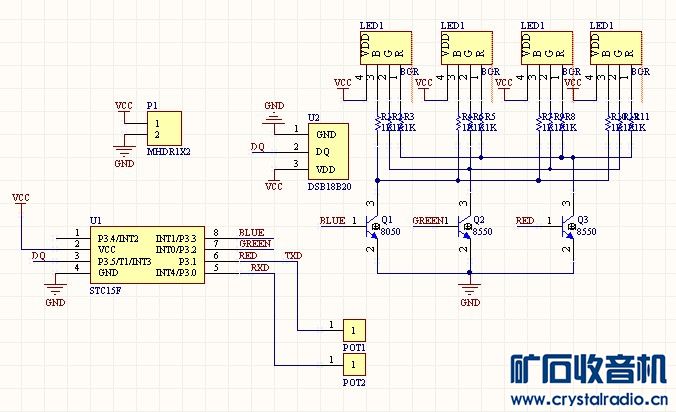Click the GND symbol below transistors
The image size is (676, 412).
click(470, 290)
